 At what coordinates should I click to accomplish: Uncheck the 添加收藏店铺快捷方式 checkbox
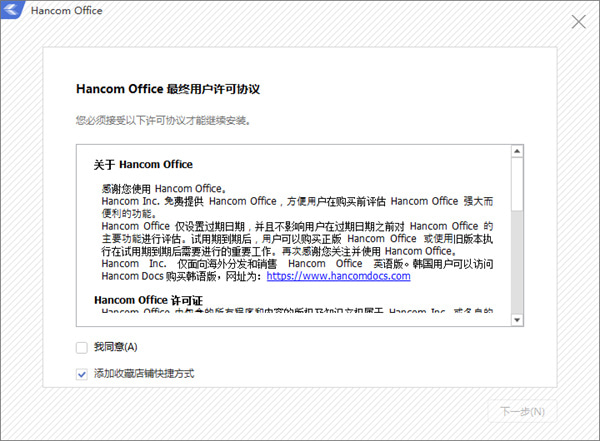(x=82, y=374)
